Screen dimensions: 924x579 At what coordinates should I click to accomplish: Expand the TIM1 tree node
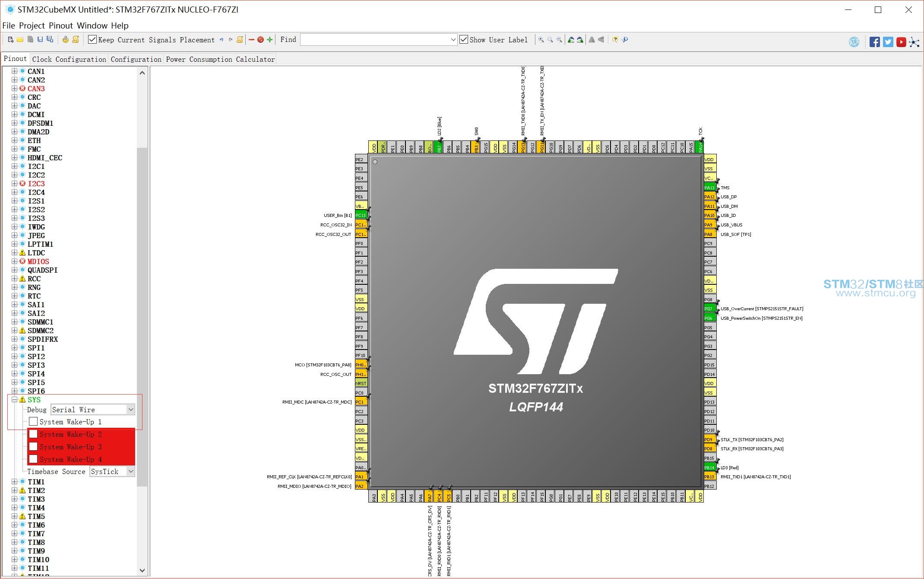tap(15, 482)
